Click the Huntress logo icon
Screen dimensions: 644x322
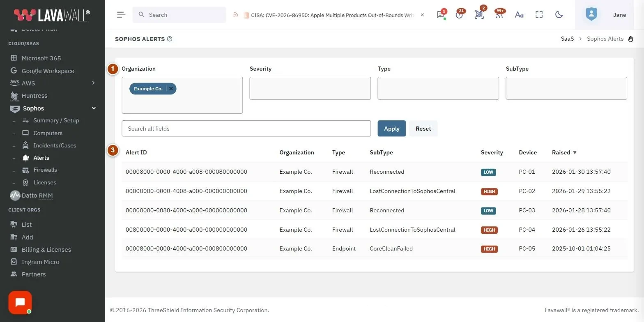click(14, 96)
